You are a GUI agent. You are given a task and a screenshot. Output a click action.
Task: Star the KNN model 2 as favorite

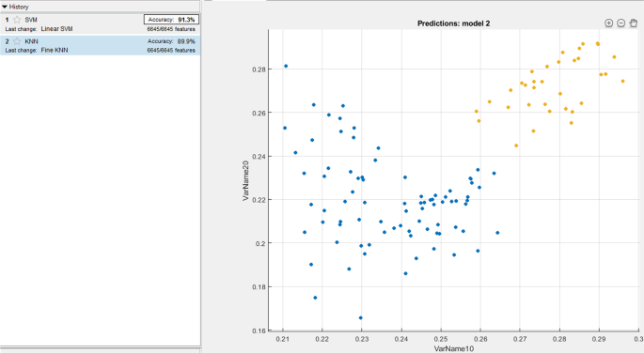coord(17,41)
